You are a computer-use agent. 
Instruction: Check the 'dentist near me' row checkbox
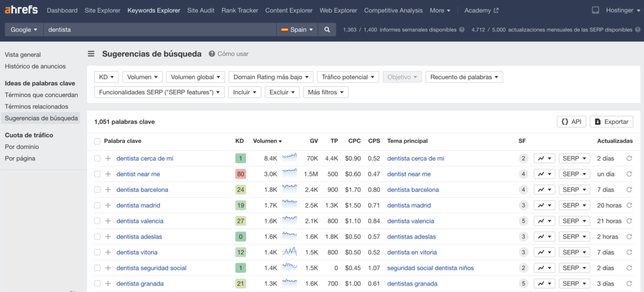[x=97, y=174]
